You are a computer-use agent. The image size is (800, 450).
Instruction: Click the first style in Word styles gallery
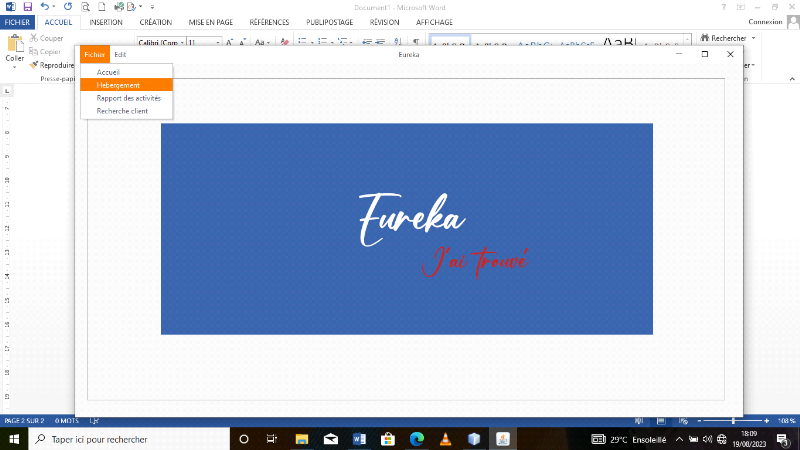click(449, 42)
